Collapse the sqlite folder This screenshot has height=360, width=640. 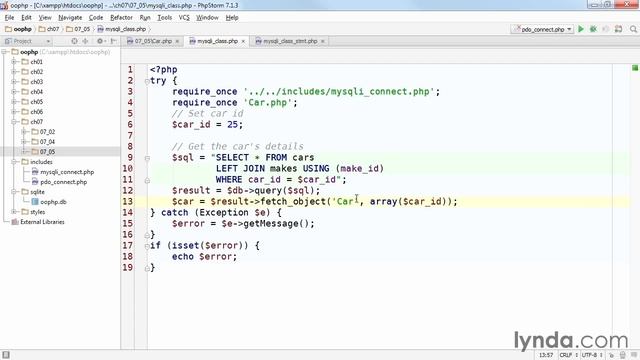click(x=14, y=191)
